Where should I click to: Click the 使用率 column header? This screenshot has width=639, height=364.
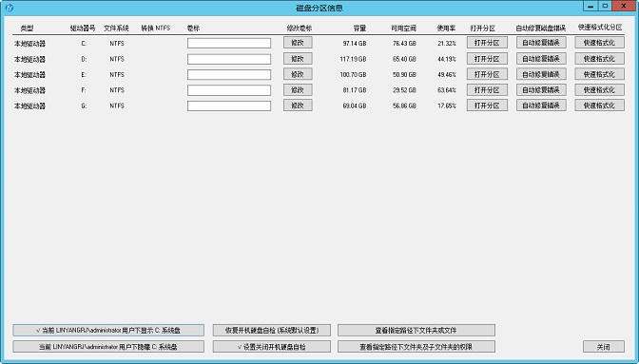(x=446, y=29)
